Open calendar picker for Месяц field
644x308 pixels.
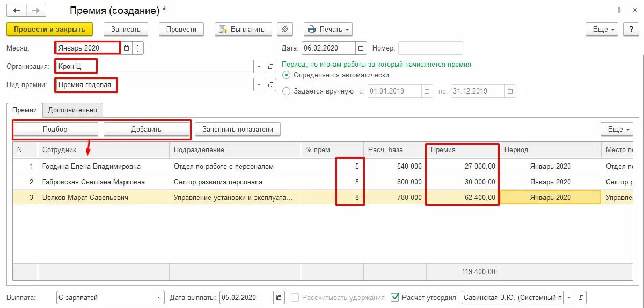tap(126, 48)
